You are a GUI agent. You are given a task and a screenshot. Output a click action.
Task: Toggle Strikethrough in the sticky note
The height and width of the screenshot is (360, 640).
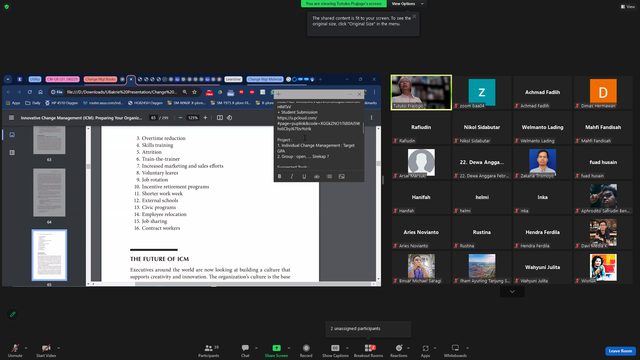point(317,176)
